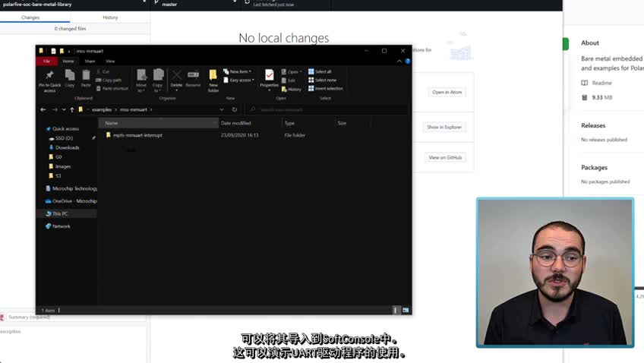Create a New folder from ribbon
644x363 pixels.
tap(213, 78)
